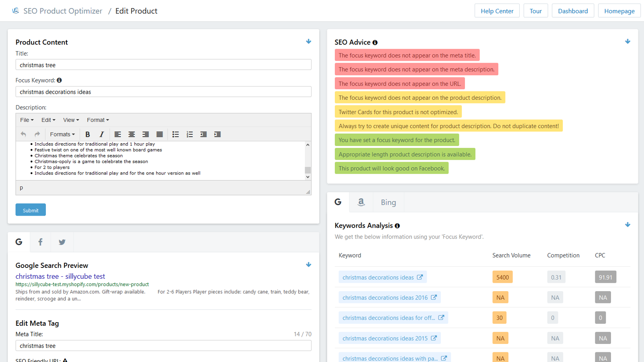Click the Search Volume column header
This screenshot has height=362, width=644.
[x=511, y=255]
